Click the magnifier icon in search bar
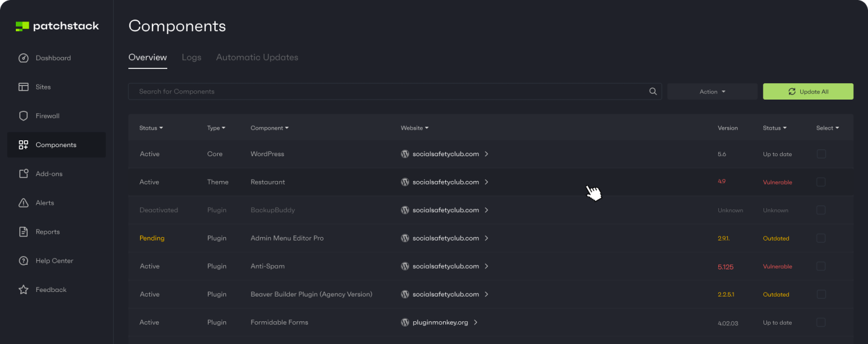 653,92
